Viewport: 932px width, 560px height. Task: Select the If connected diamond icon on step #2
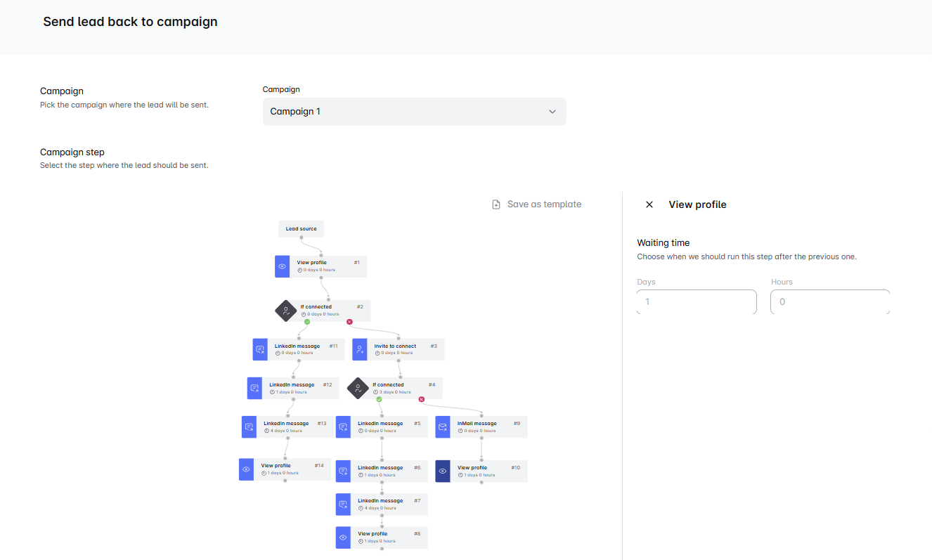tap(285, 311)
